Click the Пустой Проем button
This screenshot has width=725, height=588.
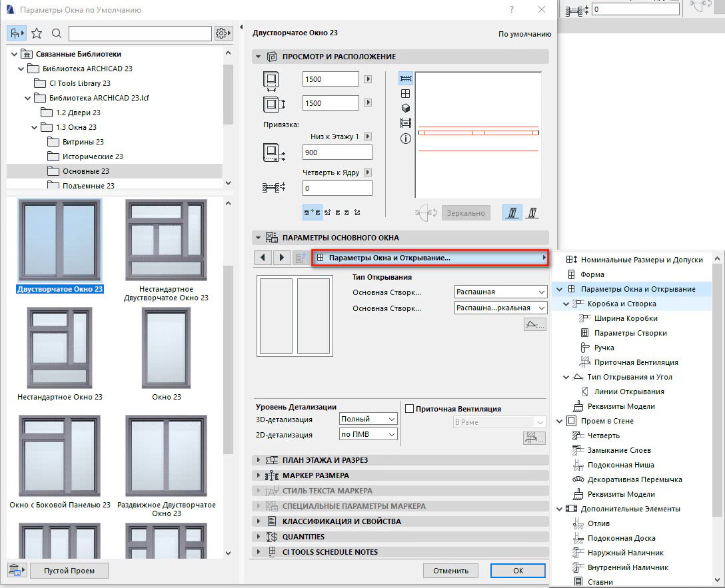pos(69,571)
